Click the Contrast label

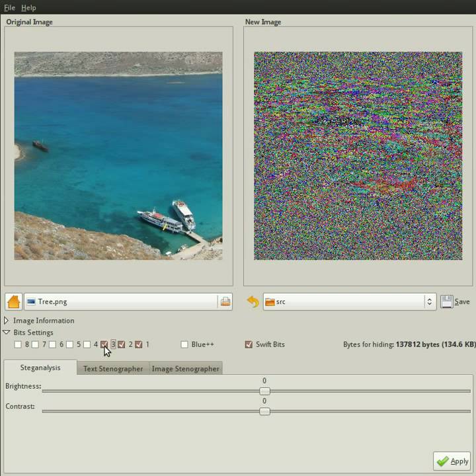click(x=20, y=406)
